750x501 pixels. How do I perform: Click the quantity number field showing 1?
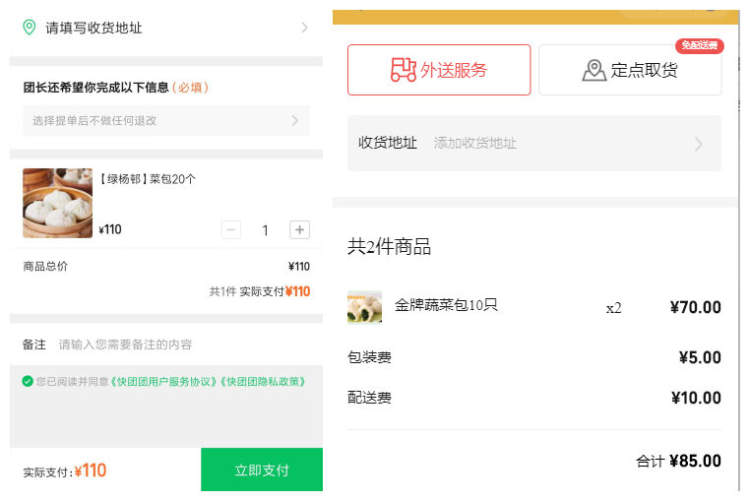265,231
